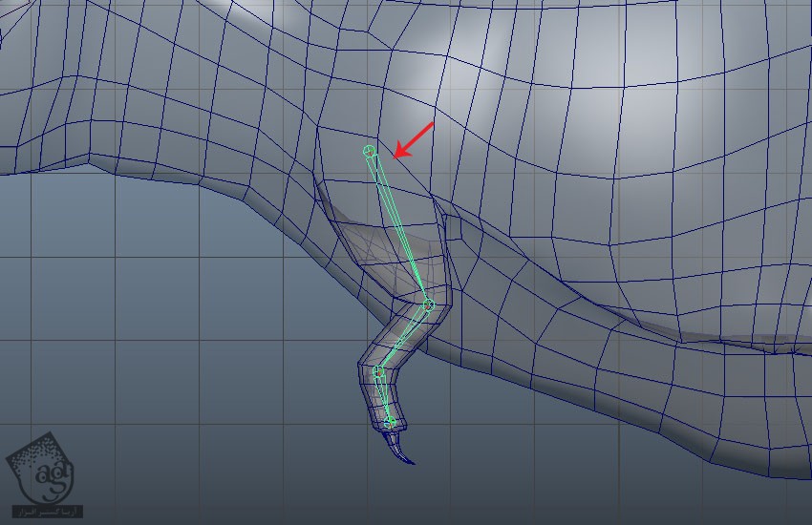Screen dimensions: 812x525
Task: Click the forearm bone between elbow and wrist
Action: [404, 337]
